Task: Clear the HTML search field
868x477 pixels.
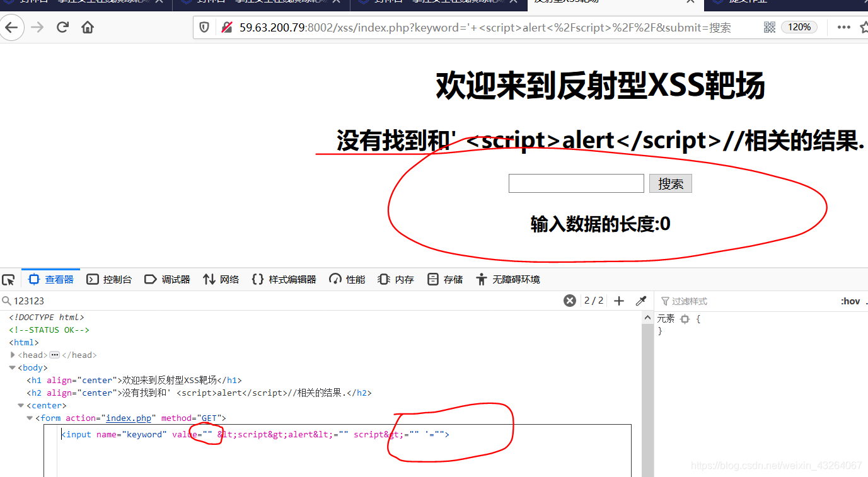Action: [570, 301]
